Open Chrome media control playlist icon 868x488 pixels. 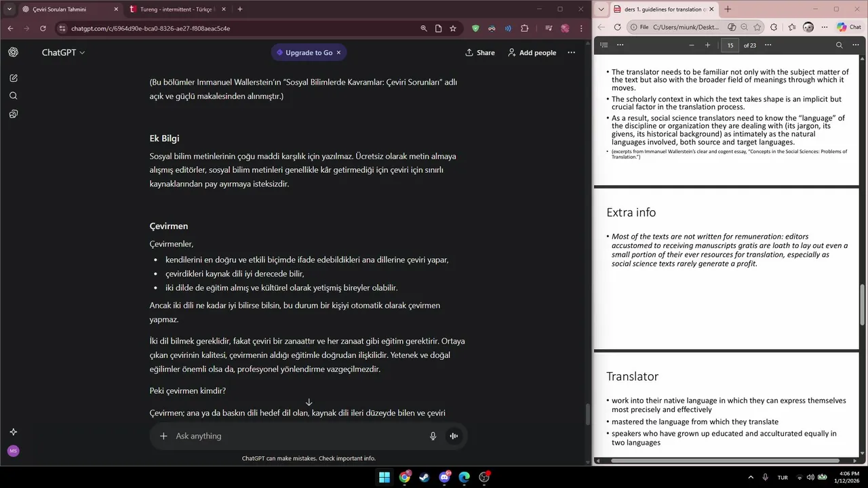click(x=548, y=28)
